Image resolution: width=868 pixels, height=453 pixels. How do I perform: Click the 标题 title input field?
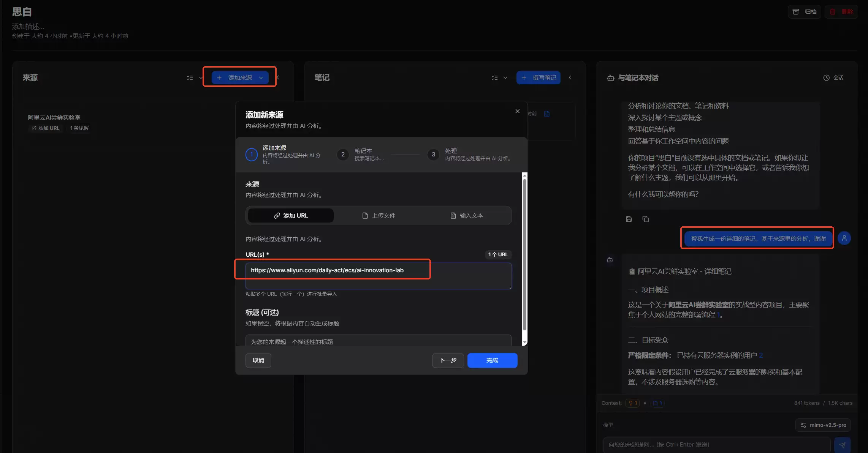(379, 341)
